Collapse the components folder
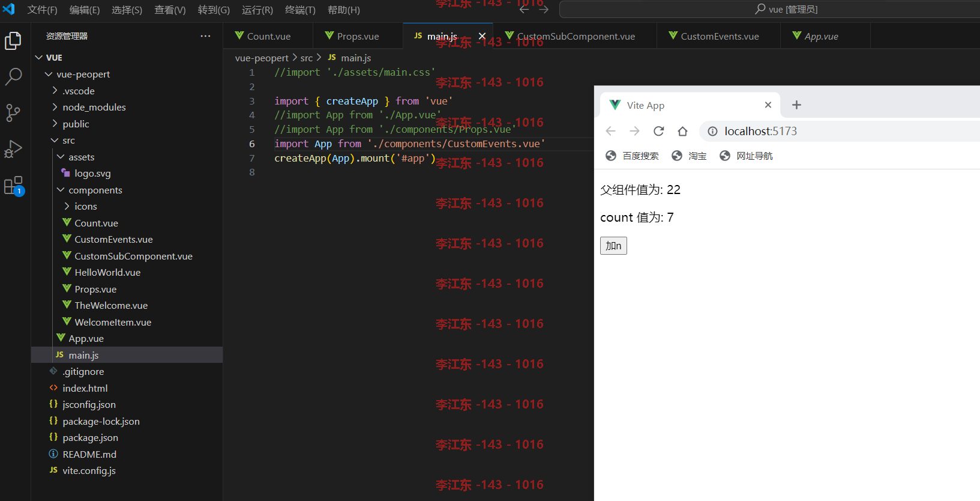 pos(127,190)
